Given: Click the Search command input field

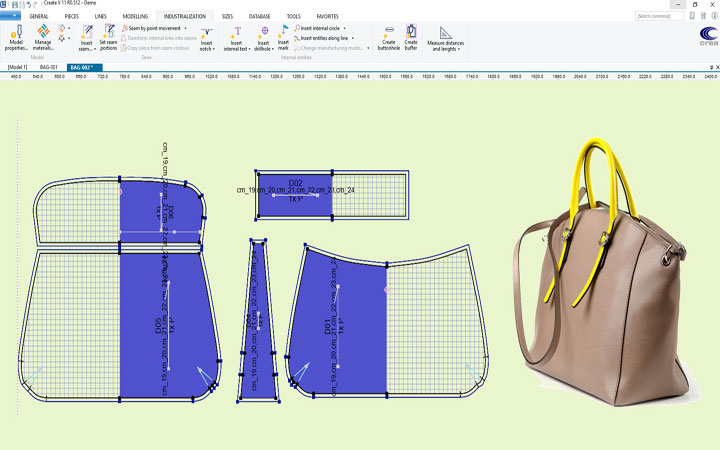Looking at the screenshot, I should click(660, 16).
